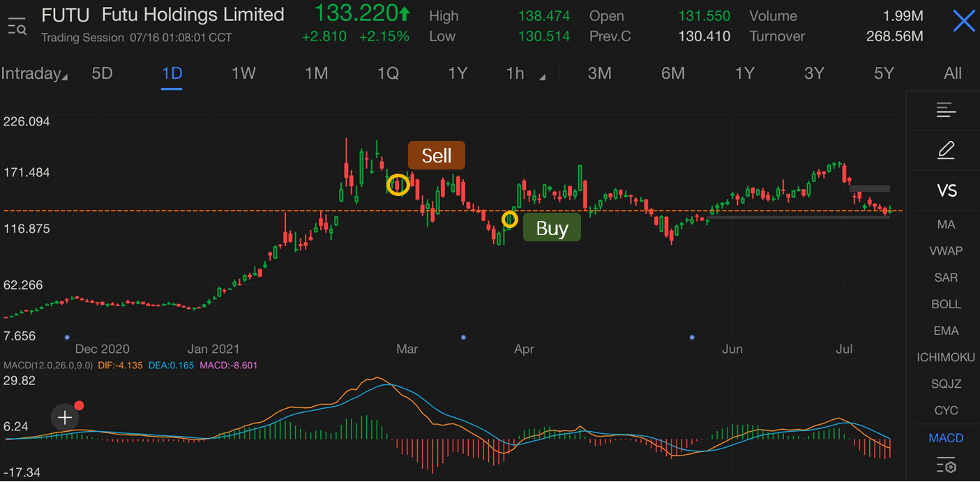This screenshot has height=482, width=980.
Task: Open the VS compare tool
Action: tap(947, 190)
